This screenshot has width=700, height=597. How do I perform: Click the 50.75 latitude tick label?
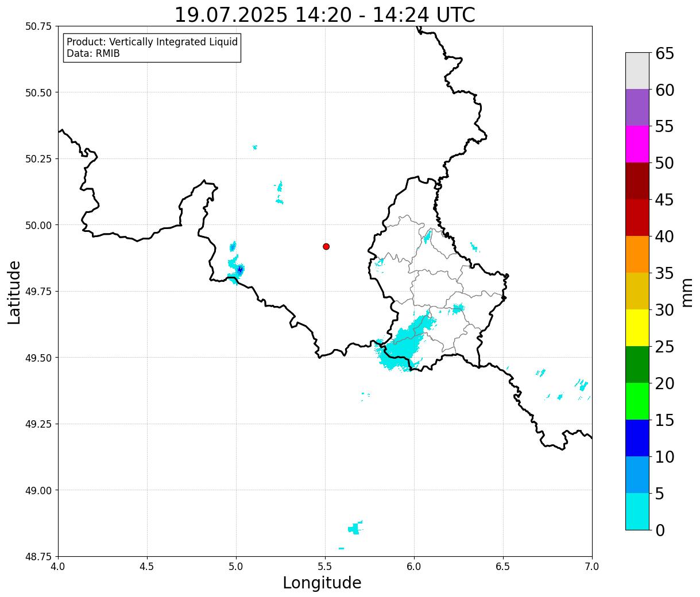(38, 26)
